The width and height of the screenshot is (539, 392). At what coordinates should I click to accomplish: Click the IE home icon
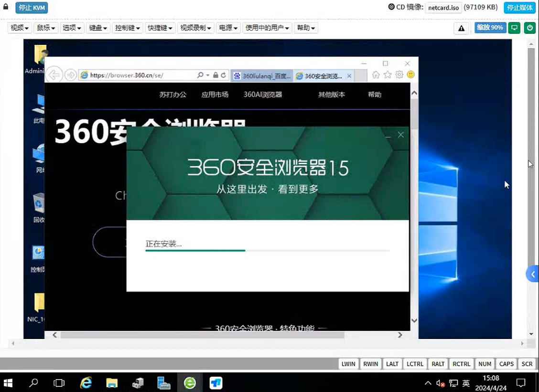[x=376, y=75]
